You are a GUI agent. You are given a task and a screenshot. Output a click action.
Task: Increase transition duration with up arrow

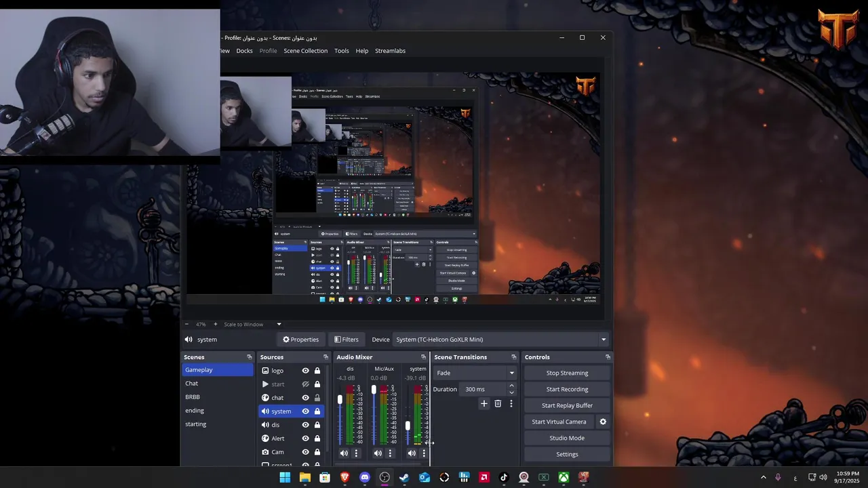click(x=511, y=386)
